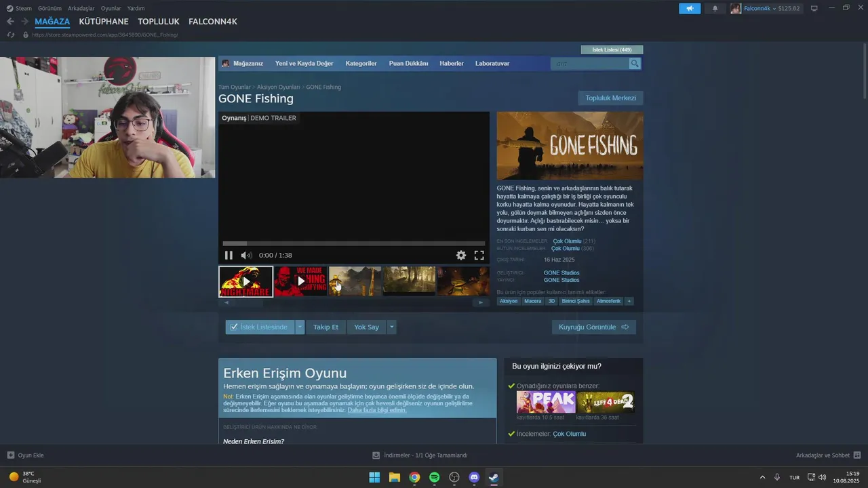
Task: Toggle fullscreen on the trailer video
Action: pos(479,256)
